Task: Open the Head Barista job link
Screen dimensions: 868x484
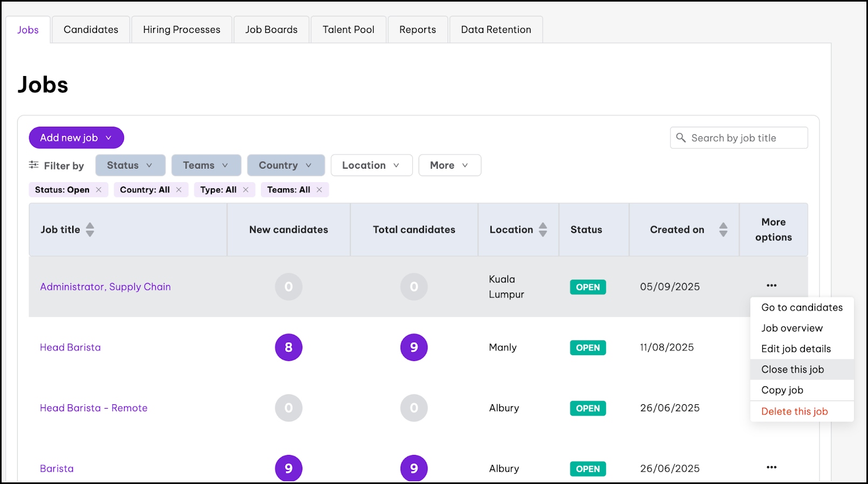Action: pos(70,348)
